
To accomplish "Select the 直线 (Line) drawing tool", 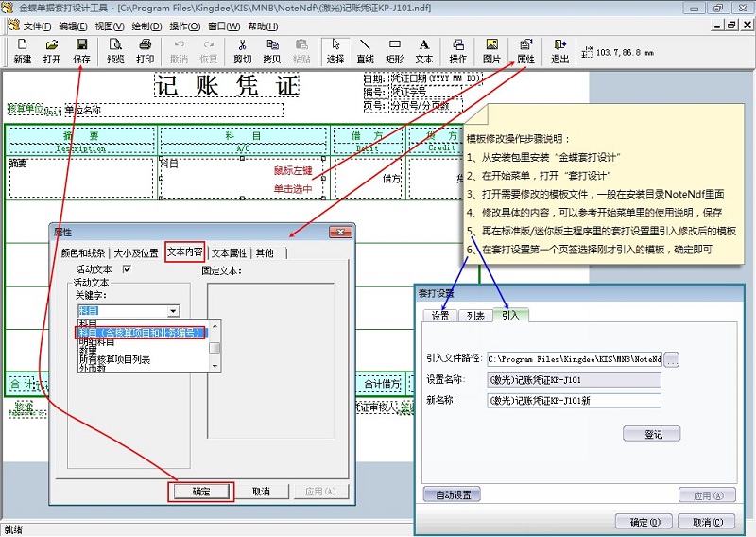I will coord(366,50).
